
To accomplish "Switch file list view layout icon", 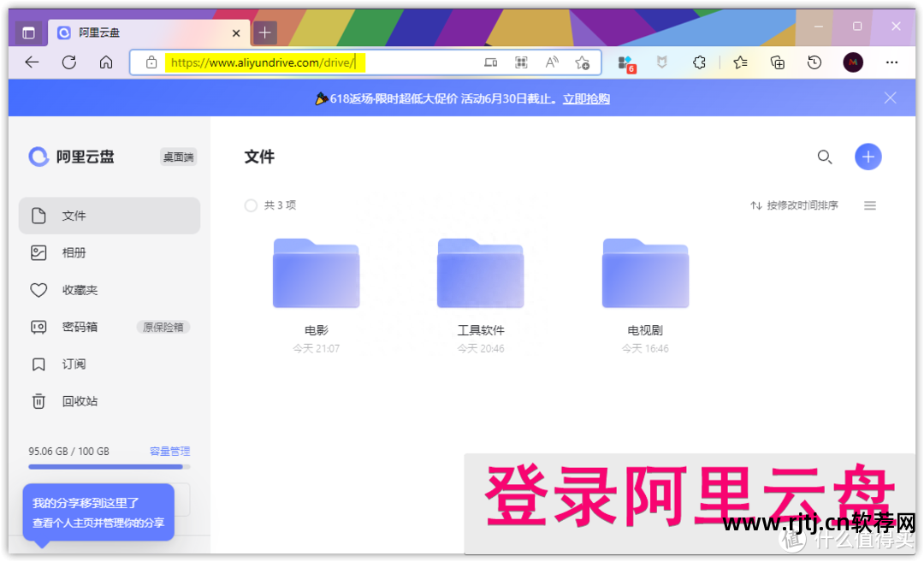I will tap(870, 205).
